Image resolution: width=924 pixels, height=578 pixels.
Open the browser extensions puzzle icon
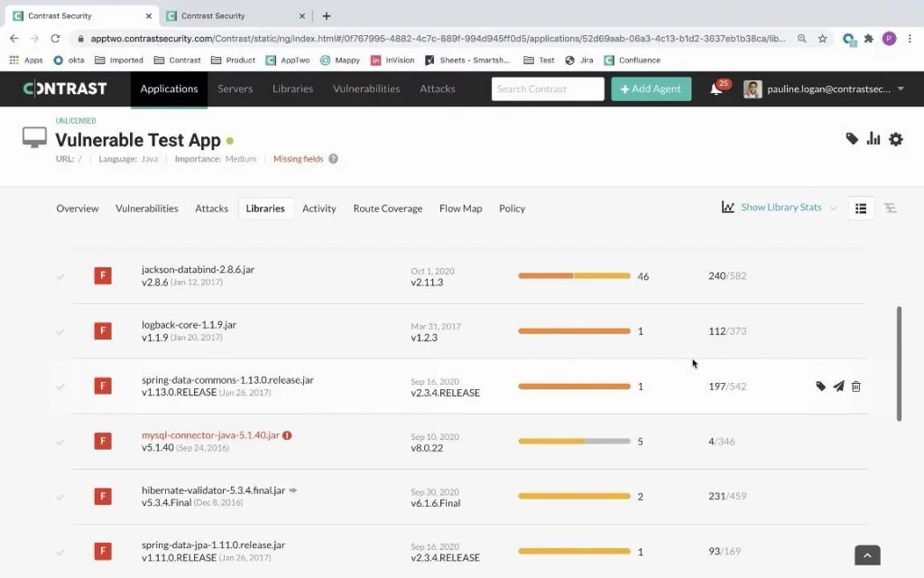pos(869,38)
